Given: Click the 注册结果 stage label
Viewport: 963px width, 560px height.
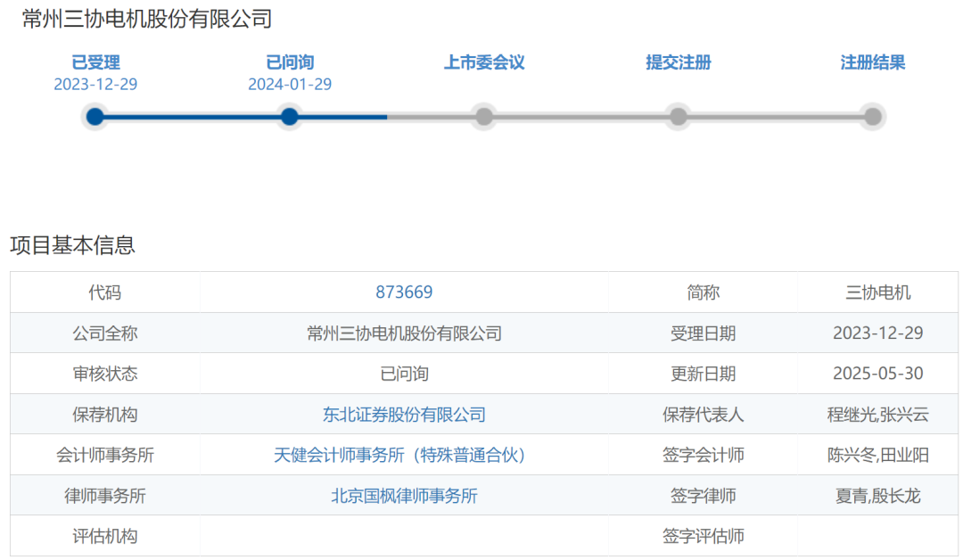Looking at the screenshot, I should tap(873, 62).
